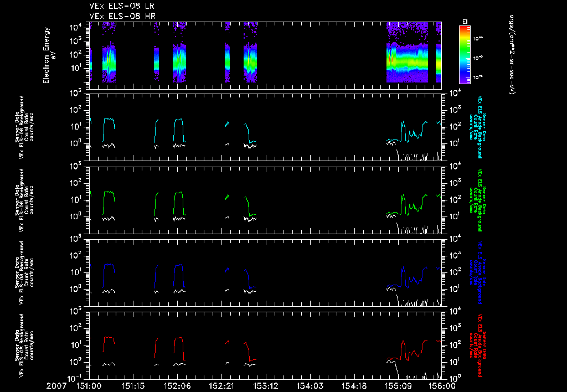Click the rainbow spectrogram color bar
The image size is (567, 392).
point(465,55)
